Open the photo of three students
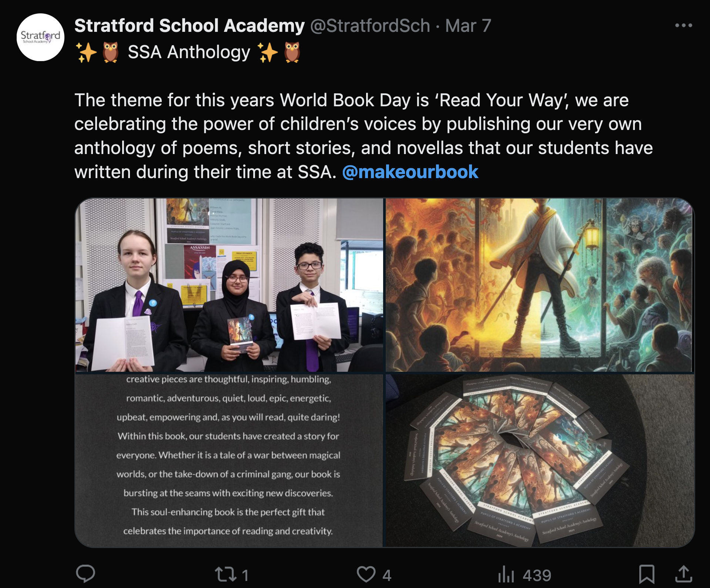Viewport: 710px width, 588px height. pyautogui.click(x=229, y=285)
